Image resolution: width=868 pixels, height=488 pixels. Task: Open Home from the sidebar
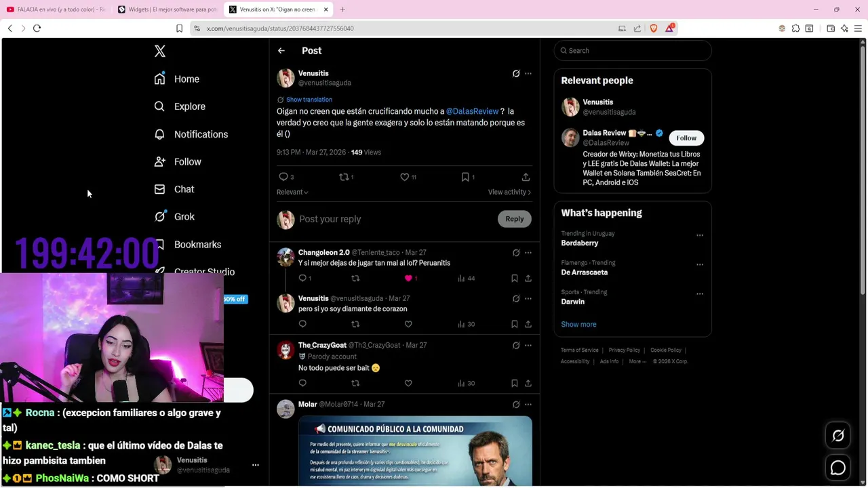tap(176, 79)
